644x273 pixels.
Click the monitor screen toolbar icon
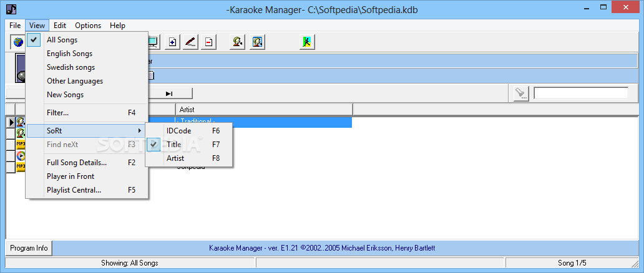(x=153, y=42)
